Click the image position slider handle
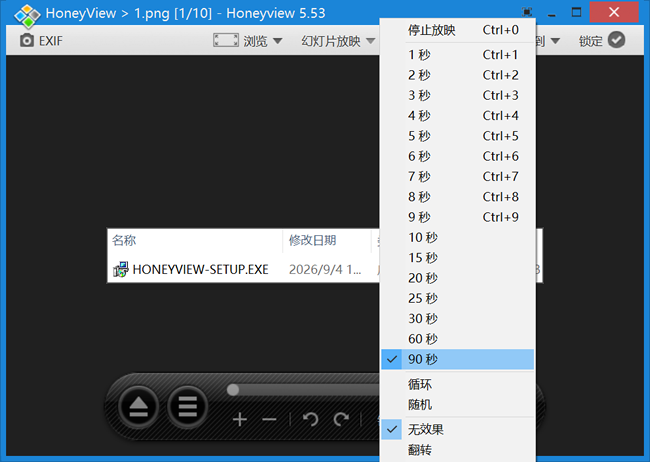 pyautogui.click(x=233, y=390)
